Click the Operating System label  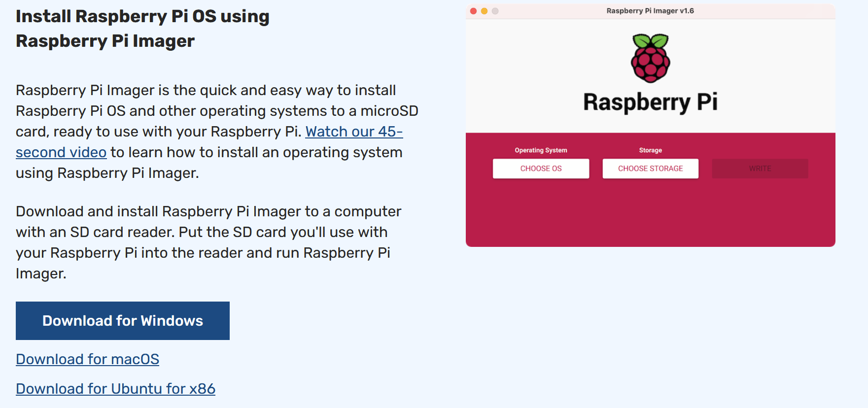(x=541, y=150)
